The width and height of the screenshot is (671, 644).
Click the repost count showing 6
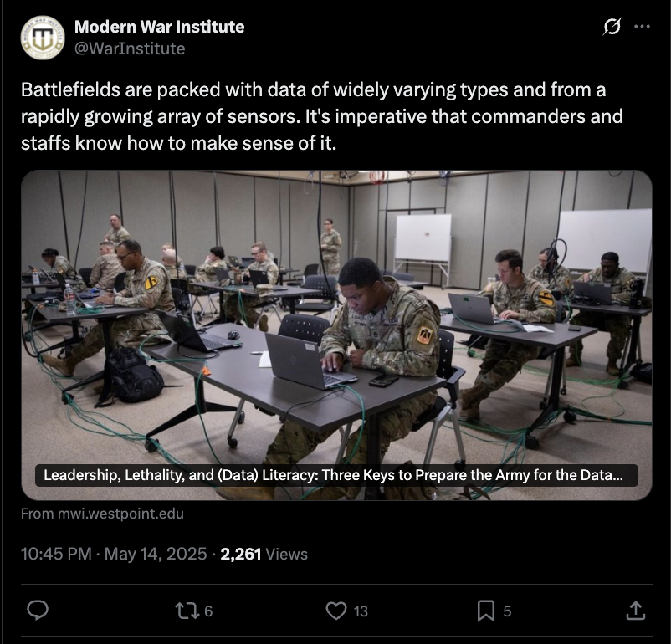(208, 611)
